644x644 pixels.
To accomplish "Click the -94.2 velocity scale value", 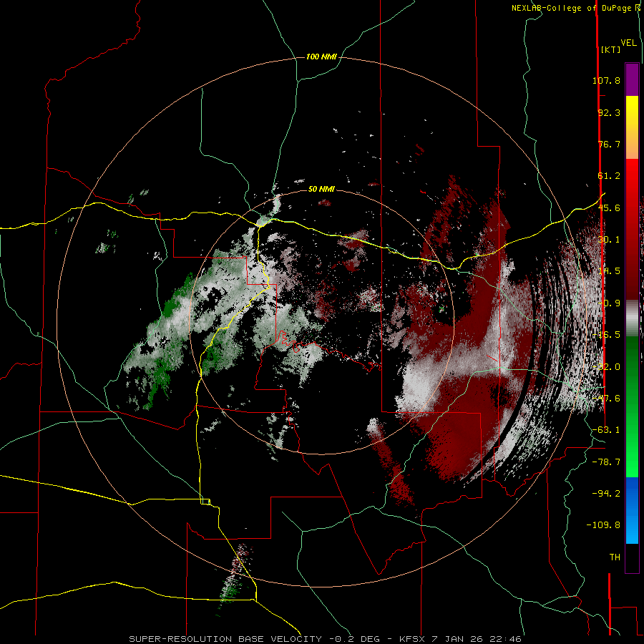I will tap(606, 493).
